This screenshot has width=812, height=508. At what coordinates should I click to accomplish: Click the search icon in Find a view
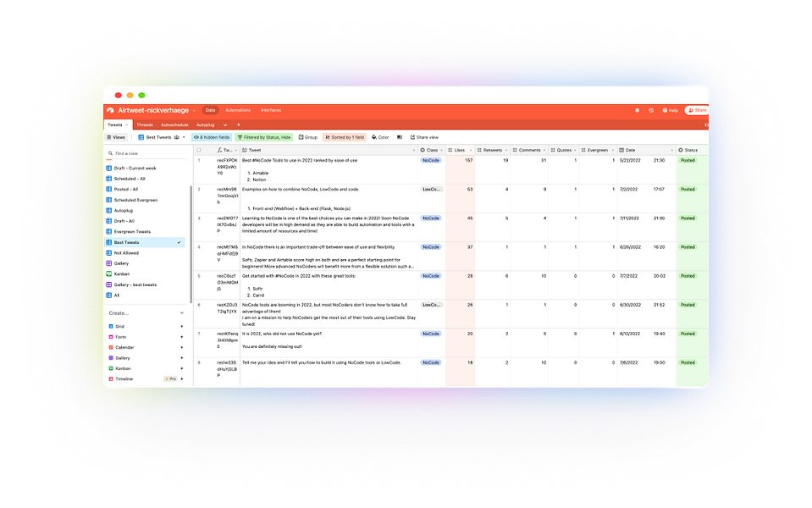tap(110, 153)
